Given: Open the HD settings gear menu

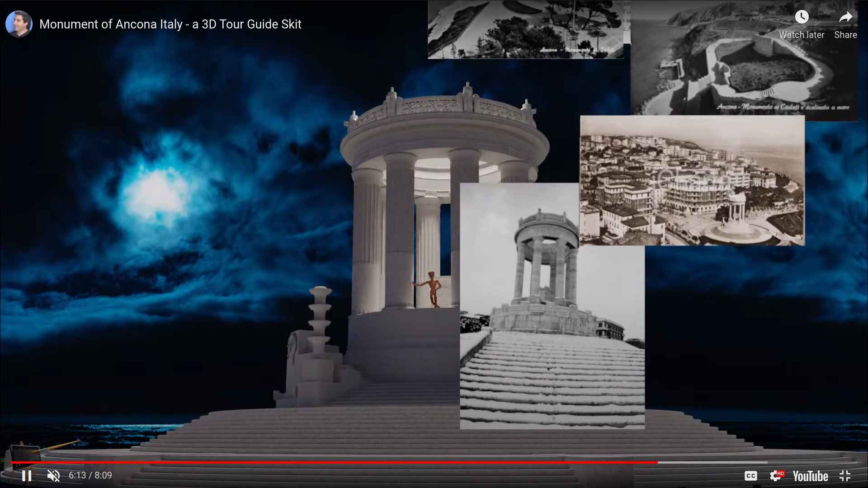Looking at the screenshot, I should (776, 476).
